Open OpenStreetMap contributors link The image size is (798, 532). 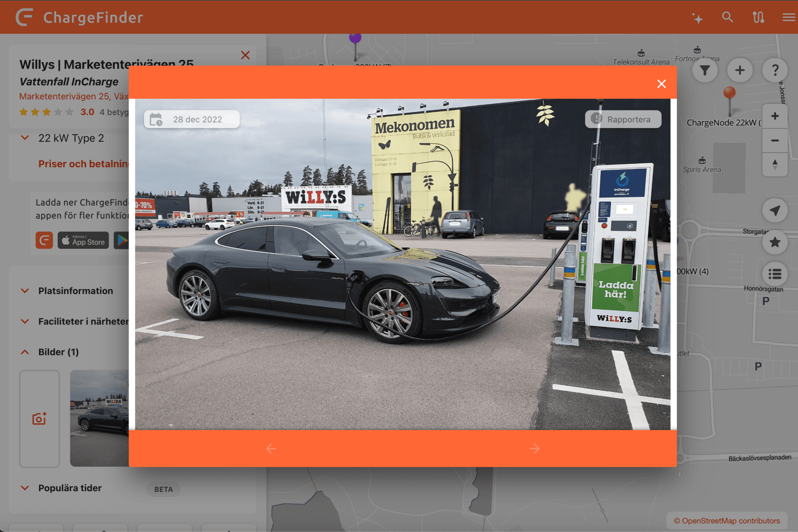pyautogui.click(x=727, y=521)
